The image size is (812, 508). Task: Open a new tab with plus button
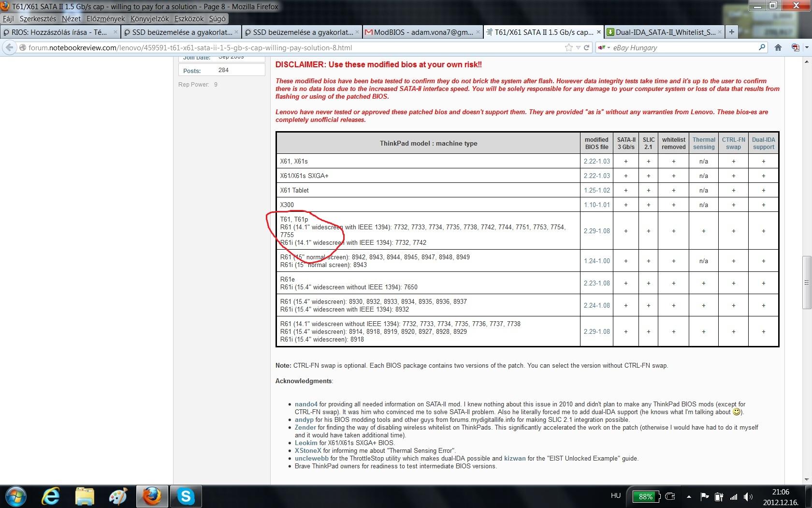732,32
